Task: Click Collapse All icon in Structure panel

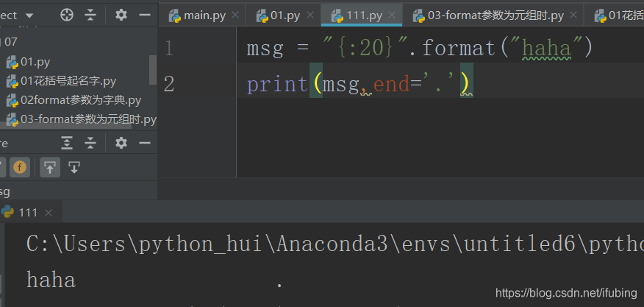Action: pos(90,144)
